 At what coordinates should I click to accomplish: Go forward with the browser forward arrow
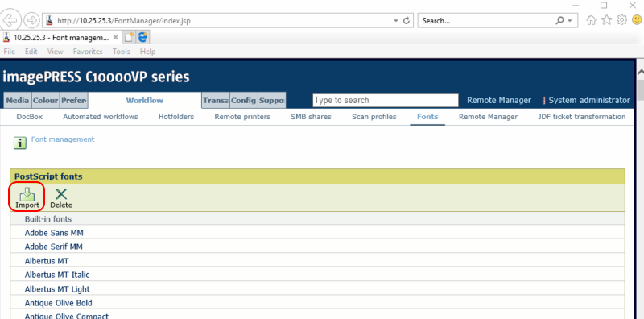pyautogui.click(x=31, y=19)
